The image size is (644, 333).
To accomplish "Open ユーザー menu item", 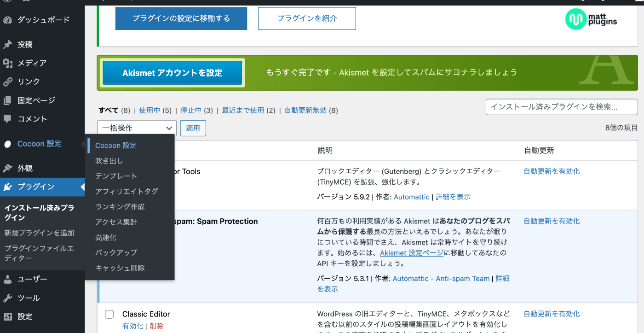I will pyautogui.click(x=32, y=279).
